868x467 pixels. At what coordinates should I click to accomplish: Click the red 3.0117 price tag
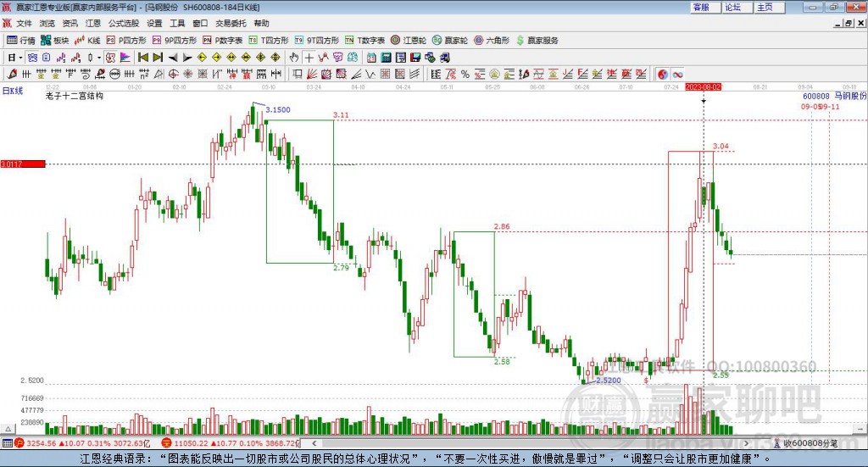tap(23, 164)
